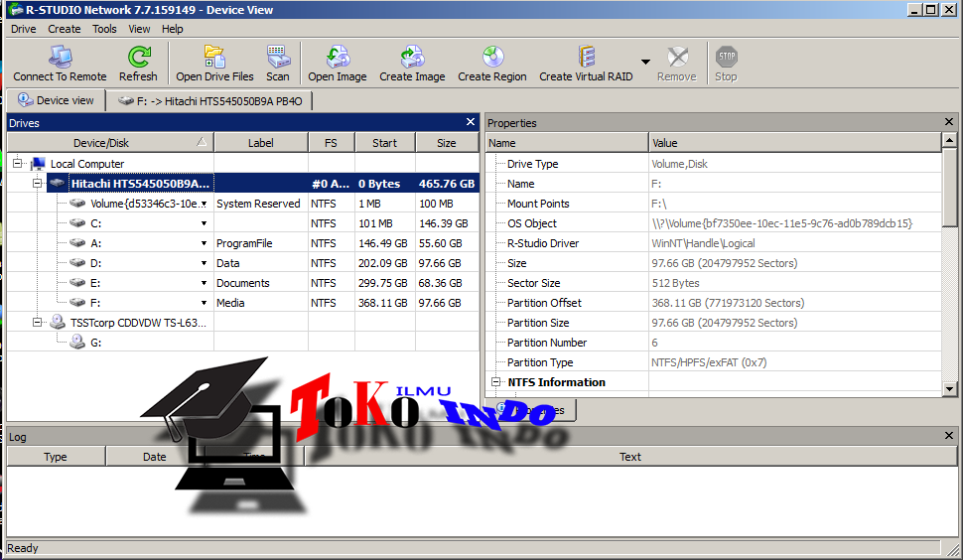
Task: Select drive D: Data volume
Action: 96,263
